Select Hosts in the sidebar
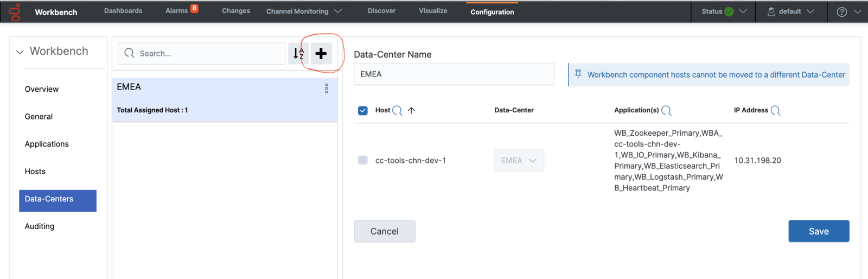The height and width of the screenshot is (279, 868). click(x=35, y=172)
